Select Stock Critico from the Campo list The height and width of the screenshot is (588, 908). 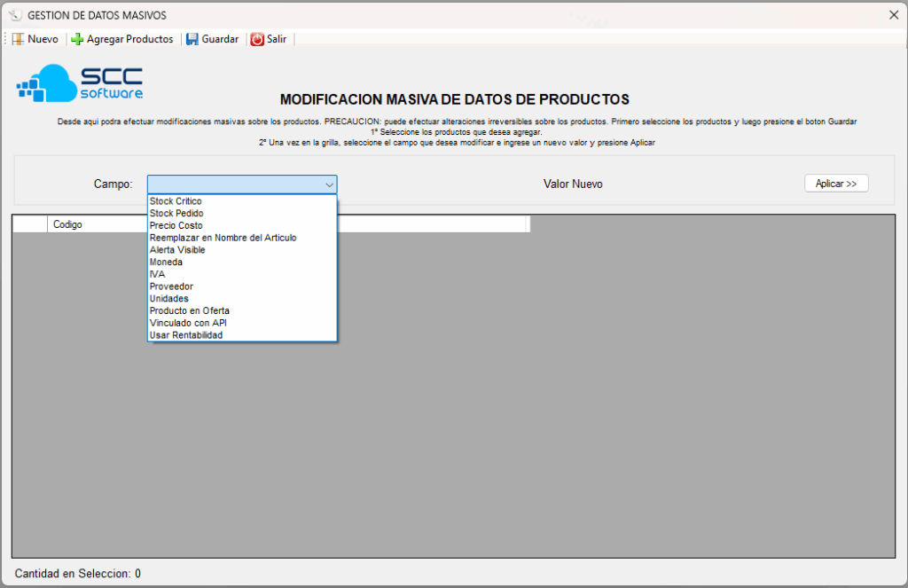click(176, 201)
